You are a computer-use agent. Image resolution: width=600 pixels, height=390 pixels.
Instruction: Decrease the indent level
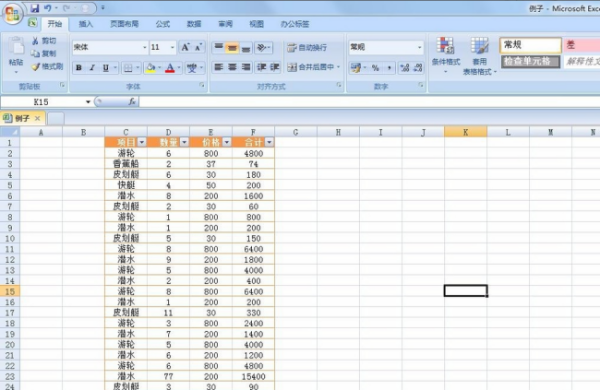[x=262, y=67]
